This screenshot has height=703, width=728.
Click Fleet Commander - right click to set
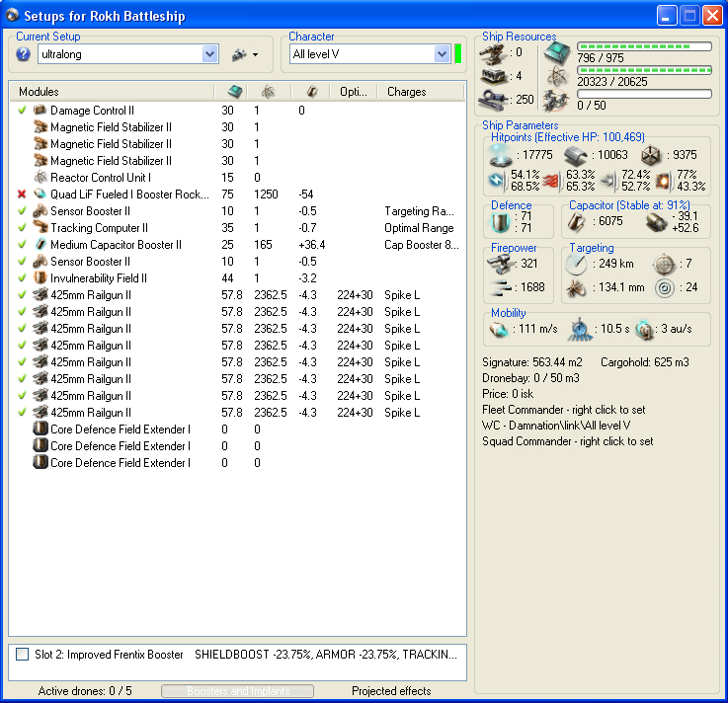click(564, 410)
